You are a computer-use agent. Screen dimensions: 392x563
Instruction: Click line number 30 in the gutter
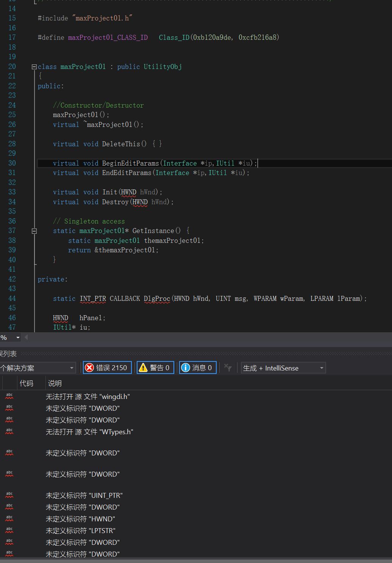12,163
